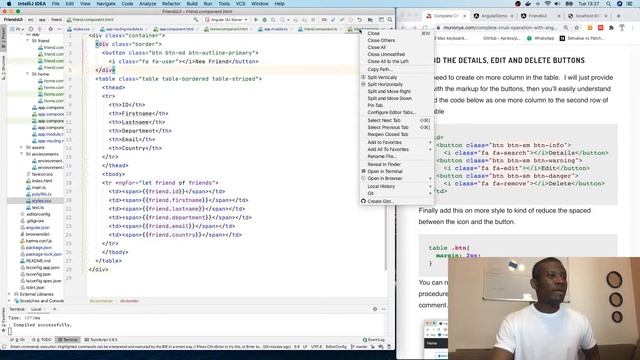The width and height of the screenshot is (640, 360).
Task: Collapse the home folder in project tree
Action: tap(28, 74)
